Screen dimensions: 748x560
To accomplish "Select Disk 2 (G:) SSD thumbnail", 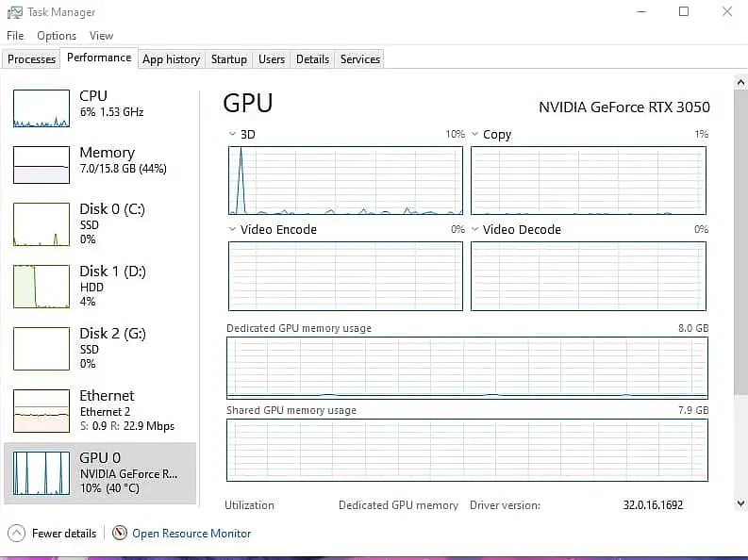I will [42, 349].
